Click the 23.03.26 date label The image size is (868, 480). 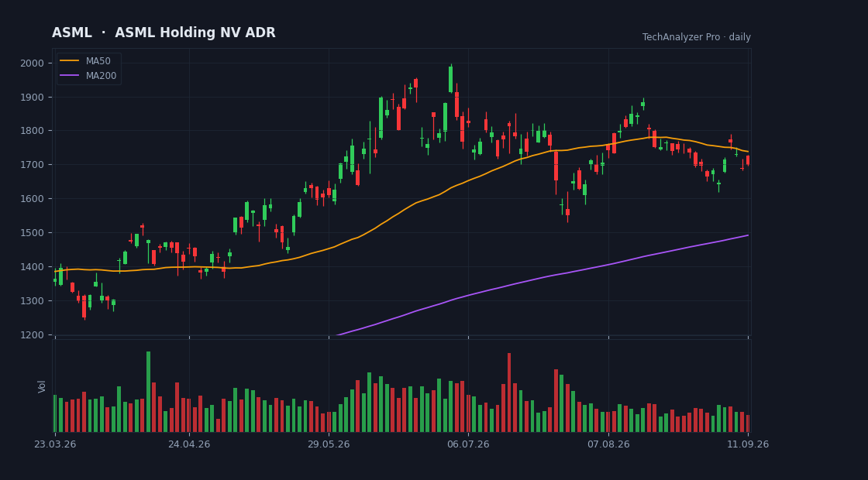pos(55,444)
